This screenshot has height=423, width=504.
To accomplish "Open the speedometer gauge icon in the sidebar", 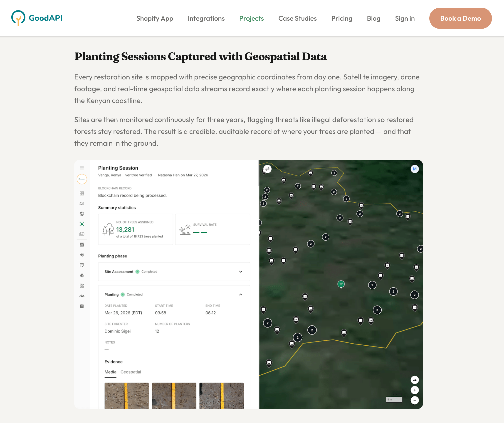I will coord(82,204).
